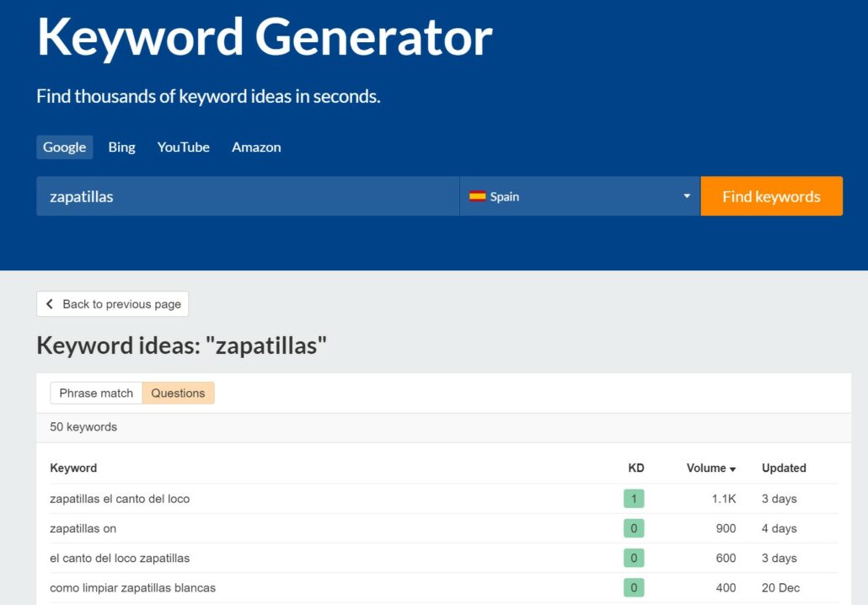Sort results by the KD column

coord(635,468)
